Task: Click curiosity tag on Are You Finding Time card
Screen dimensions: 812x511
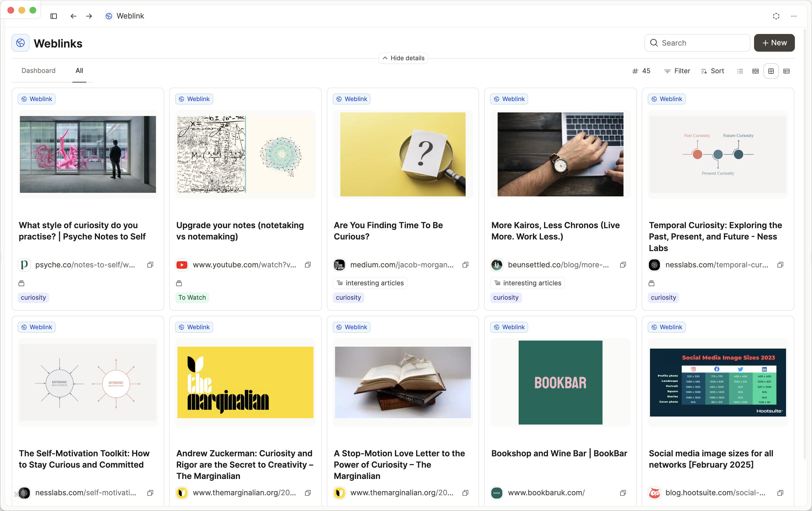Action: pos(348,297)
